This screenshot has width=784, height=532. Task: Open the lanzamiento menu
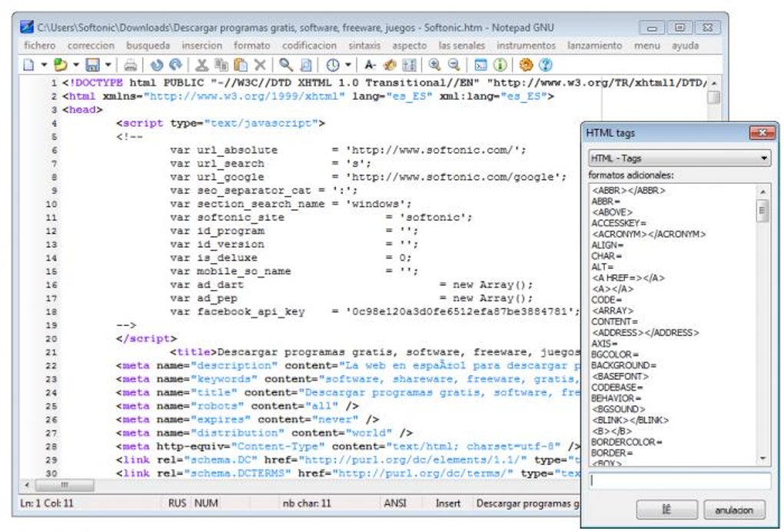click(594, 45)
